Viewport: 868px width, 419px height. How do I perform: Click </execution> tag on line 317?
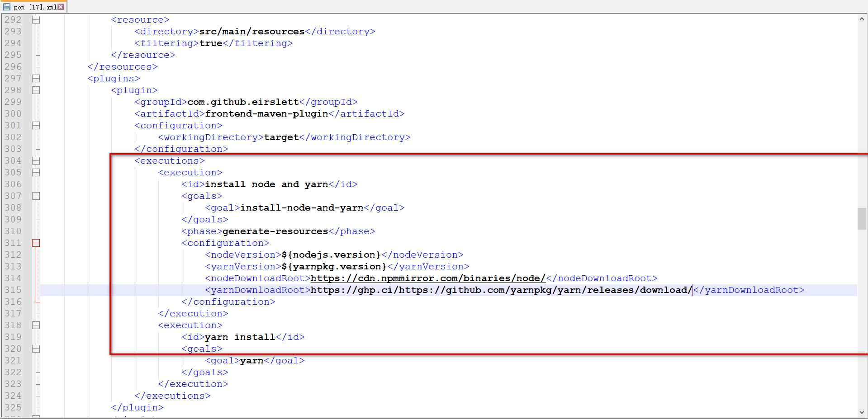pos(193,314)
